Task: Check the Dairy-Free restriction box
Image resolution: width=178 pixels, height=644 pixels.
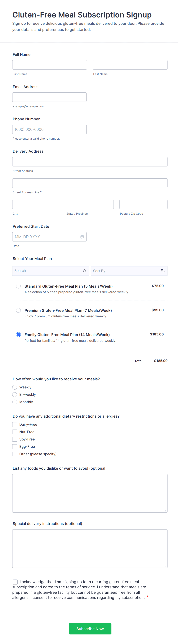Action: click(x=15, y=425)
